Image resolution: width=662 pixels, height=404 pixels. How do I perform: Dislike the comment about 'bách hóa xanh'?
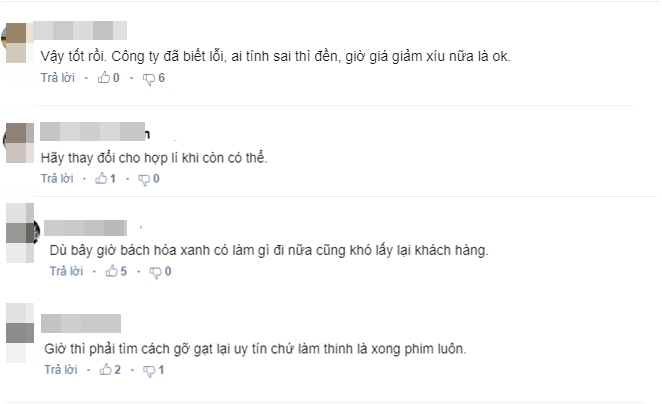(x=155, y=272)
